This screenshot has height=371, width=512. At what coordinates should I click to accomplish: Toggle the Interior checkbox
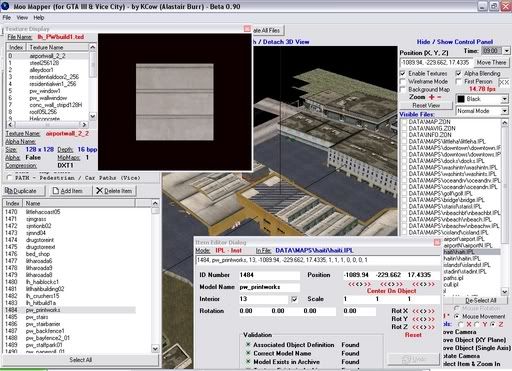(x=294, y=299)
